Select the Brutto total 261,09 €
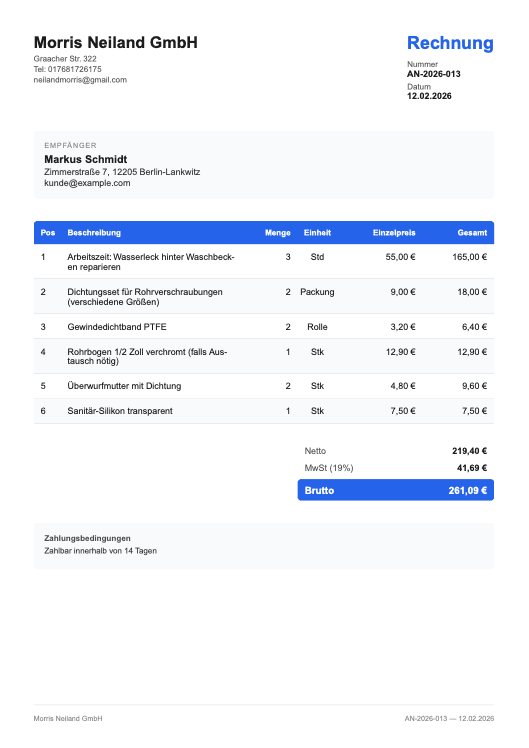The height and width of the screenshot is (748, 529). click(467, 490)
